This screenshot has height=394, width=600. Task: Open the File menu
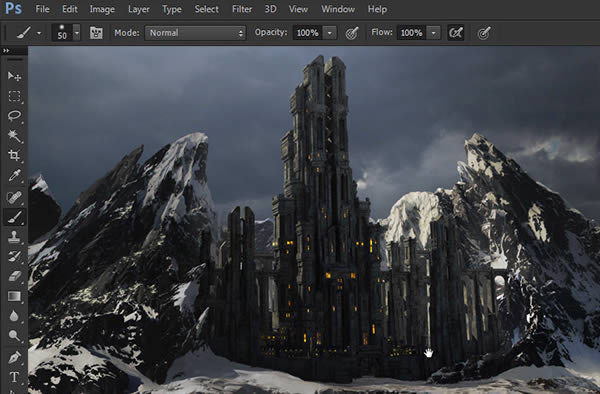[42, 9]
